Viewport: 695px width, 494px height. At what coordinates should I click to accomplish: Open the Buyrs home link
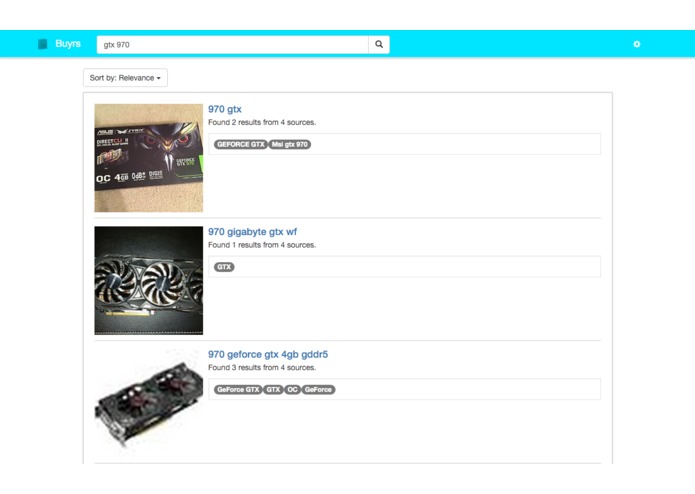tap(68, 44)
